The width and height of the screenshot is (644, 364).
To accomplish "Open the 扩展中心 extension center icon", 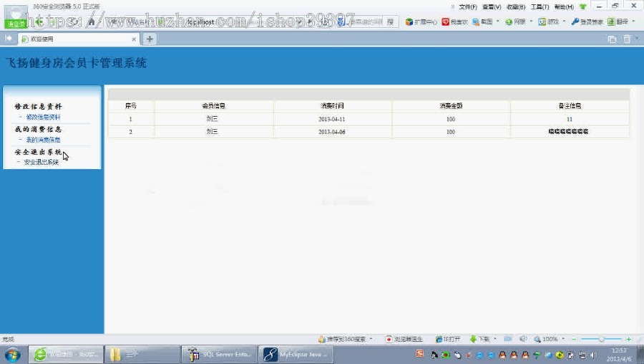I will (x=409, y=21).
